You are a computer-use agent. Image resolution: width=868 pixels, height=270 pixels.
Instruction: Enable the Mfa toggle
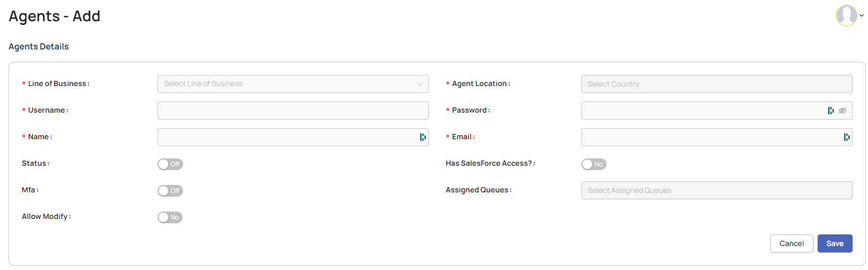(x=170, y=191)
